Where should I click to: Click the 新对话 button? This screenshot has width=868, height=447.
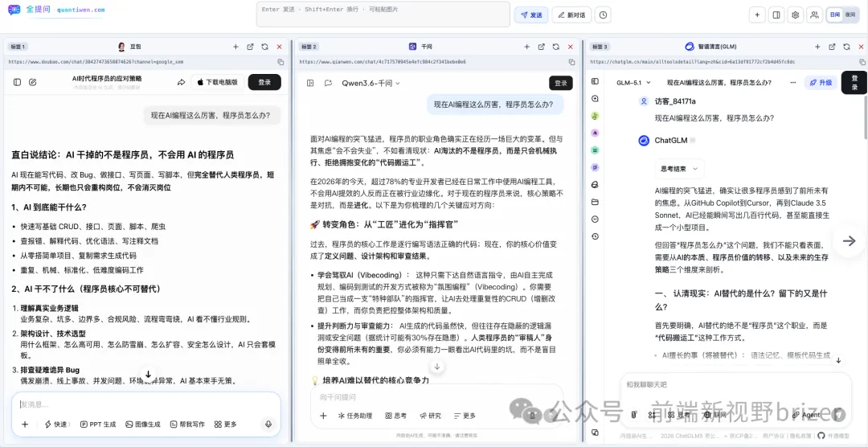click(572, 15)
